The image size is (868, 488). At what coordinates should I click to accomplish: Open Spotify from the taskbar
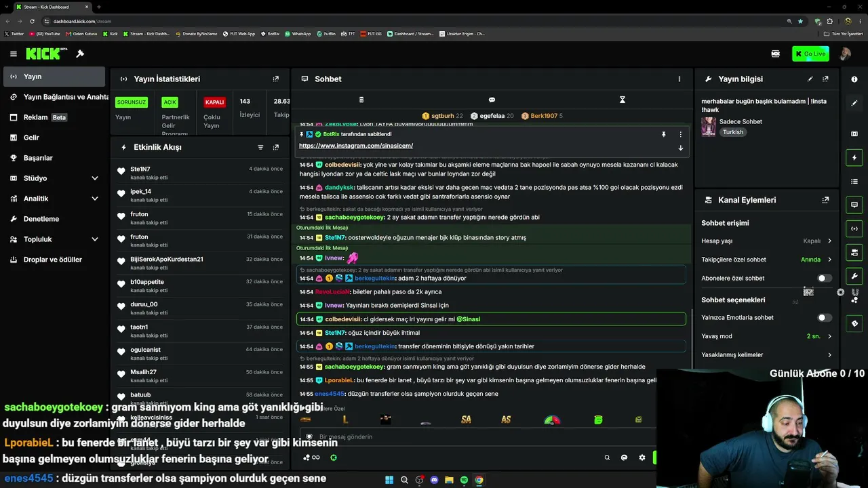pos(464,480)
